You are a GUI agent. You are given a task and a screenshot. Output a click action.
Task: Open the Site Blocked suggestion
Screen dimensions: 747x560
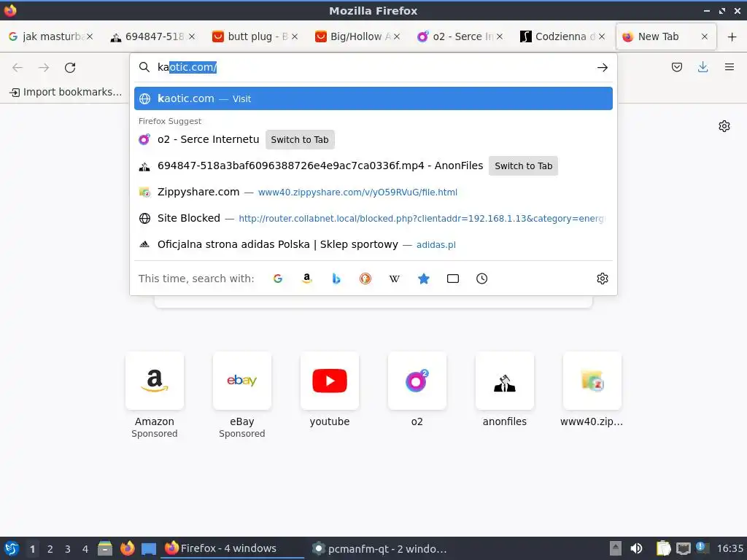tap(373, 218)
